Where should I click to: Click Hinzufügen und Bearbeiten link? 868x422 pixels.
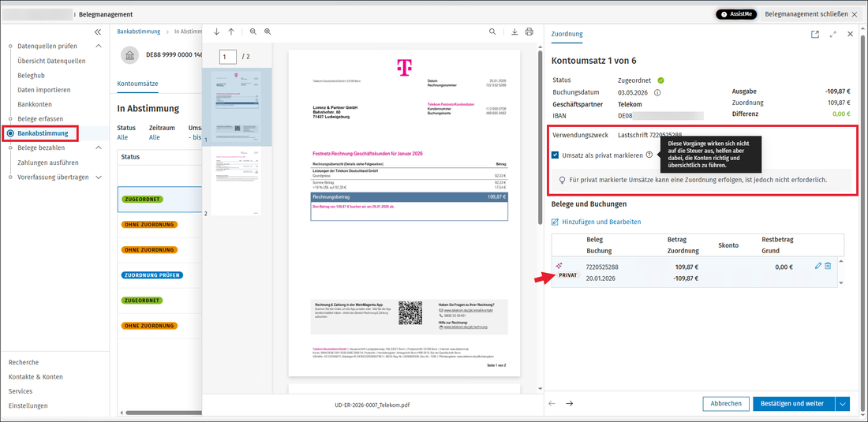[x=597, y=222]
